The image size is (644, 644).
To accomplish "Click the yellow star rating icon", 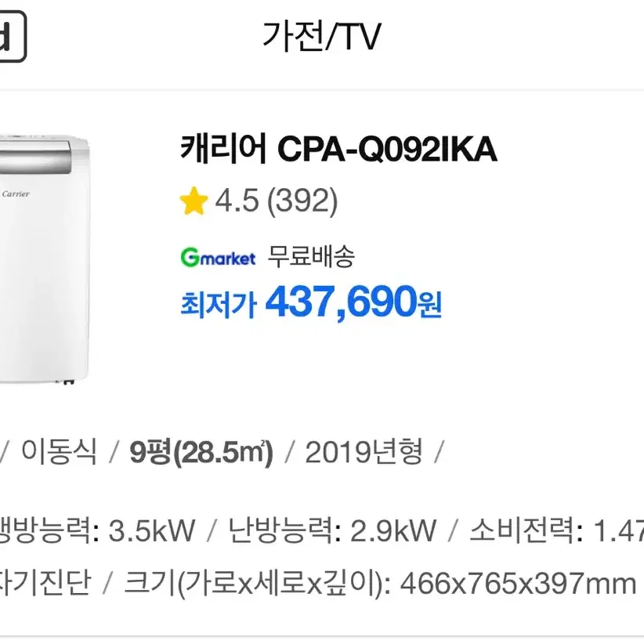I will (194, 201).
